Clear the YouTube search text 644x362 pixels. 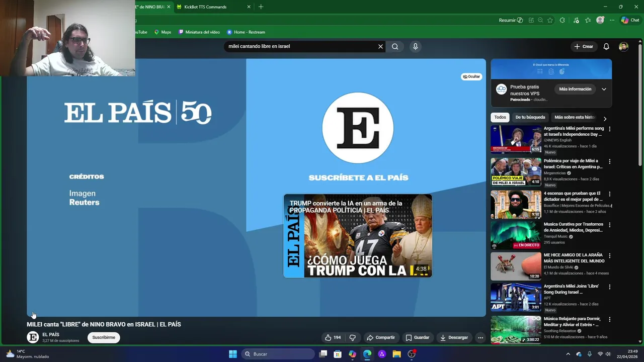point(380,46)
